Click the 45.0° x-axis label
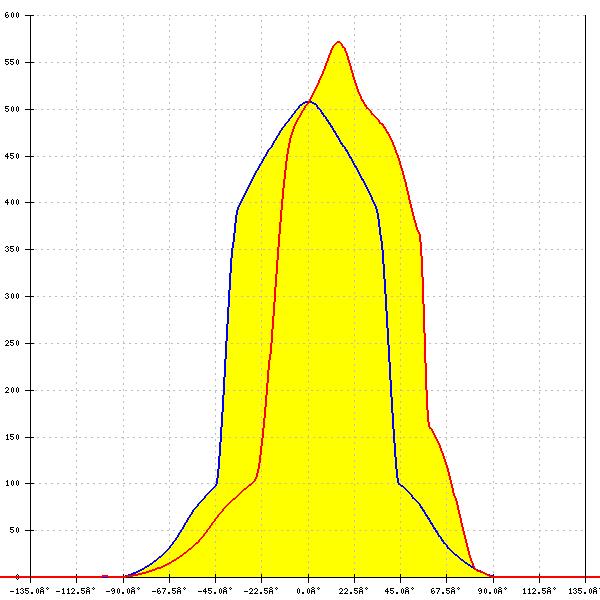 pos(400,591)
